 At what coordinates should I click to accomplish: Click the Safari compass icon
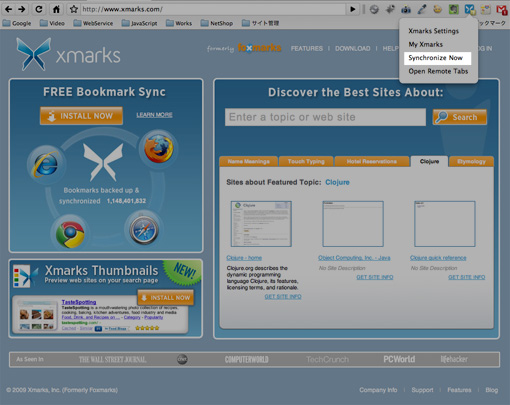click(x=144, y=230)
